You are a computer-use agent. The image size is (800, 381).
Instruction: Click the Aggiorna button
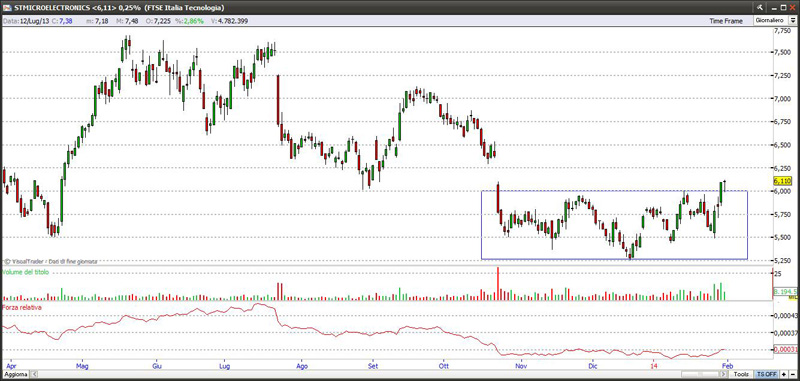[x=15, y=374]
